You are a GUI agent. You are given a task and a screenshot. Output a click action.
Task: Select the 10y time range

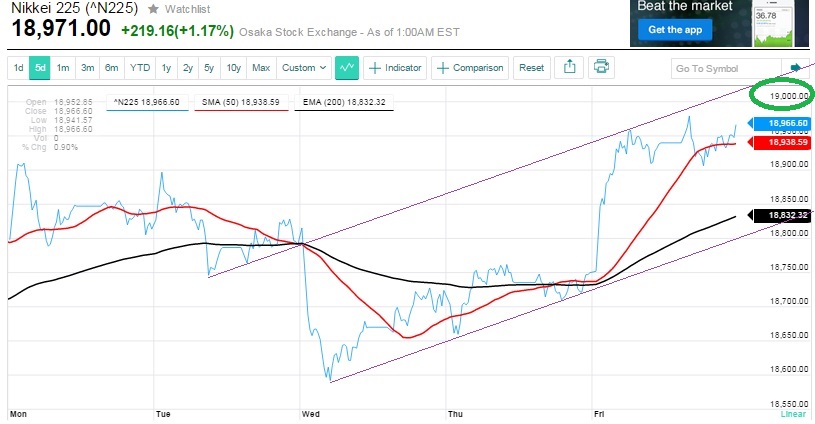point(233,68)
